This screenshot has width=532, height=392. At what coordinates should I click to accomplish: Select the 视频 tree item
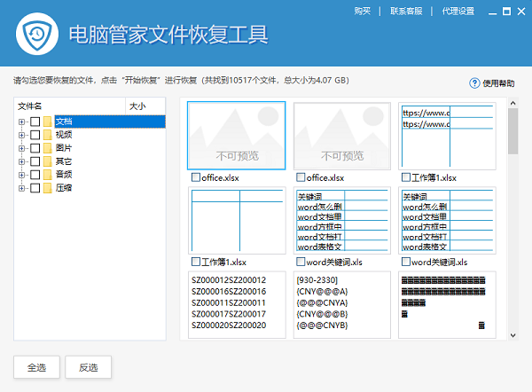tap(64, 135)
